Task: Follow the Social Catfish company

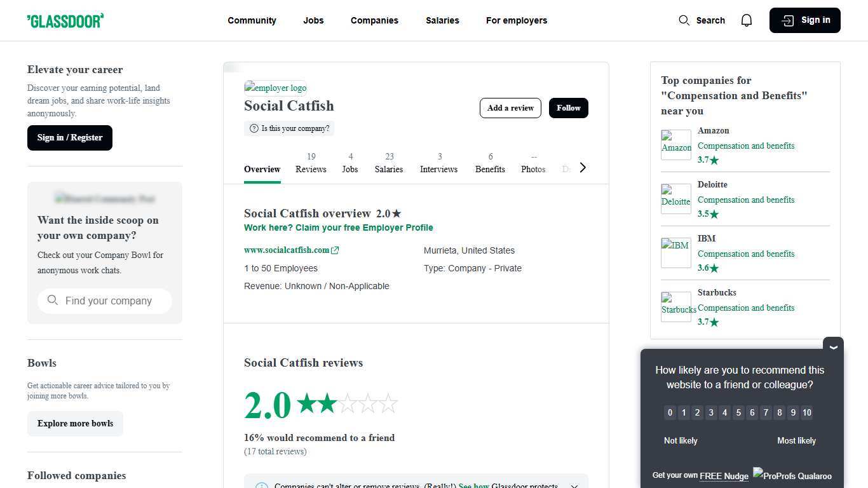Action: point(567,107)
